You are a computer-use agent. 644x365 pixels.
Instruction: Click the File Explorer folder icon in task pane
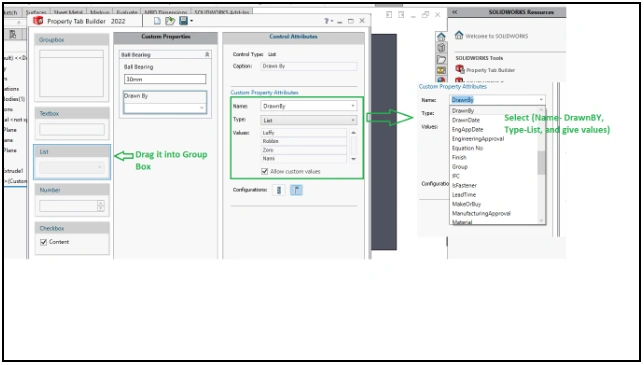click(x=441, y=59)
